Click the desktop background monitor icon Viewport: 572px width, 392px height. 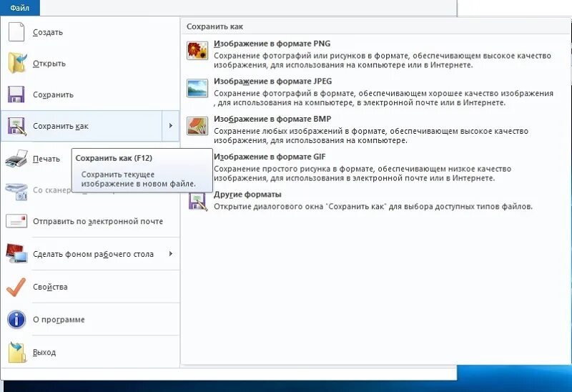16,254
